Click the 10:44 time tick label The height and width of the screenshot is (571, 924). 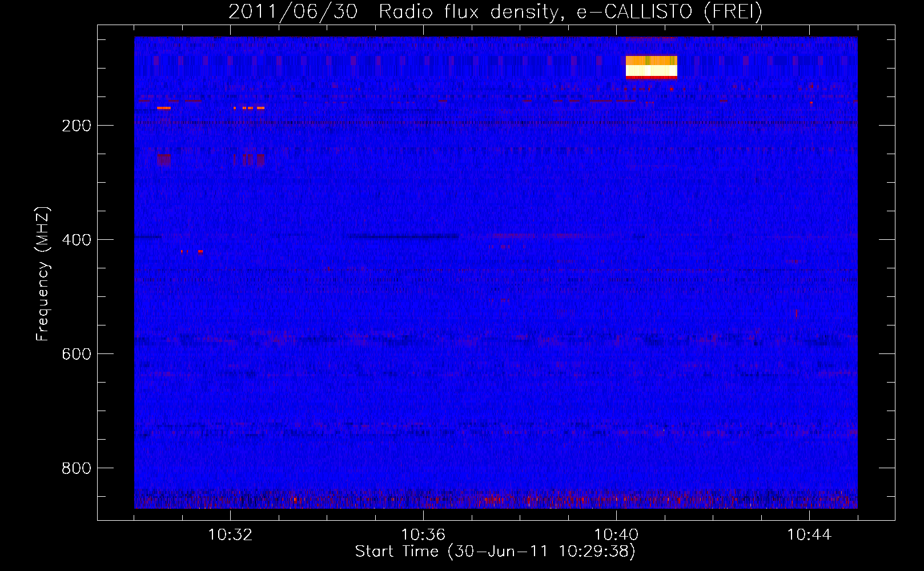coord(809,535)
